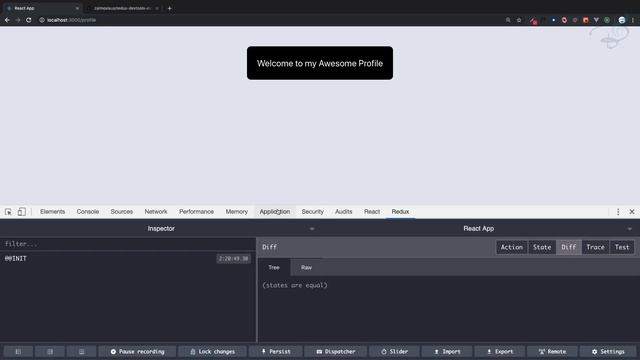Open the Elements devtools panel
Screen dimensions: 640x360
tap(52, 211)
